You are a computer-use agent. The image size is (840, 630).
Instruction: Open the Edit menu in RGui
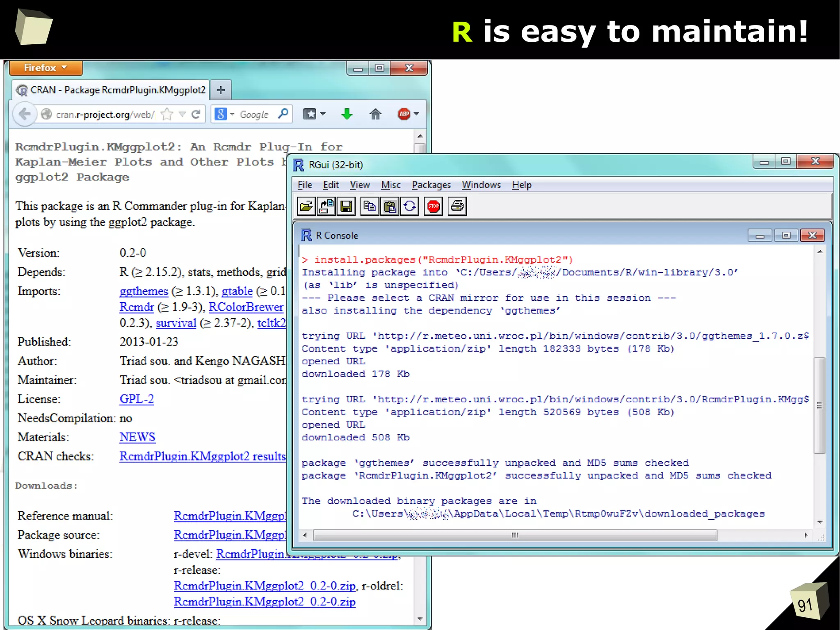coord(331,185)
